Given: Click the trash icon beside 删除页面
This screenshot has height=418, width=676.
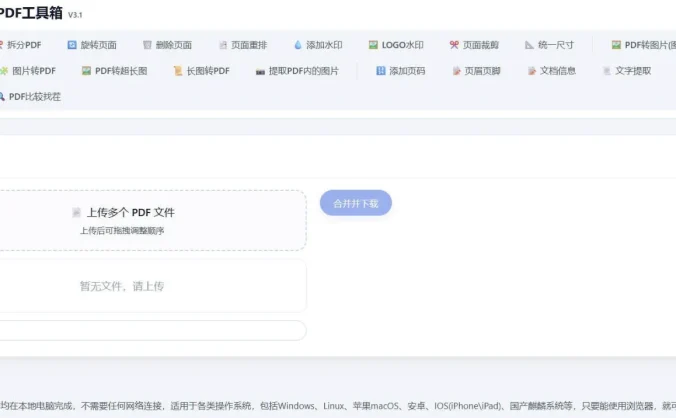Looking at the screenshot, I should (x=147, y=45).
